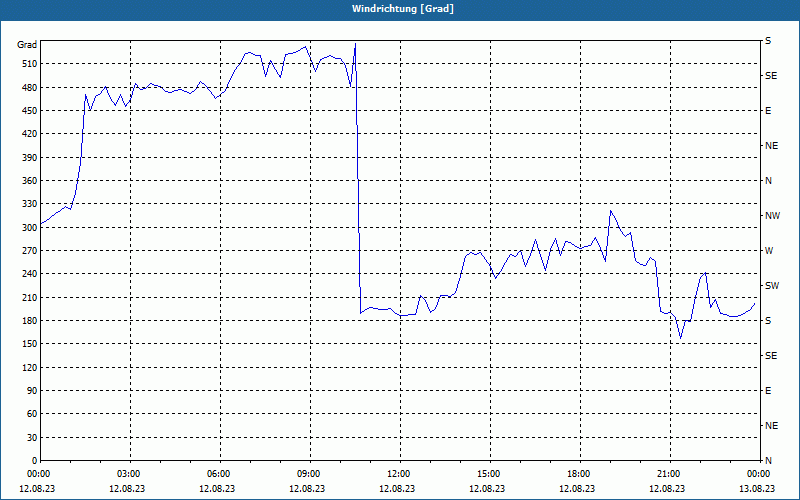Click the 12:00 time axis label
The height and width of the screenshot is (500, 800).
400,474
